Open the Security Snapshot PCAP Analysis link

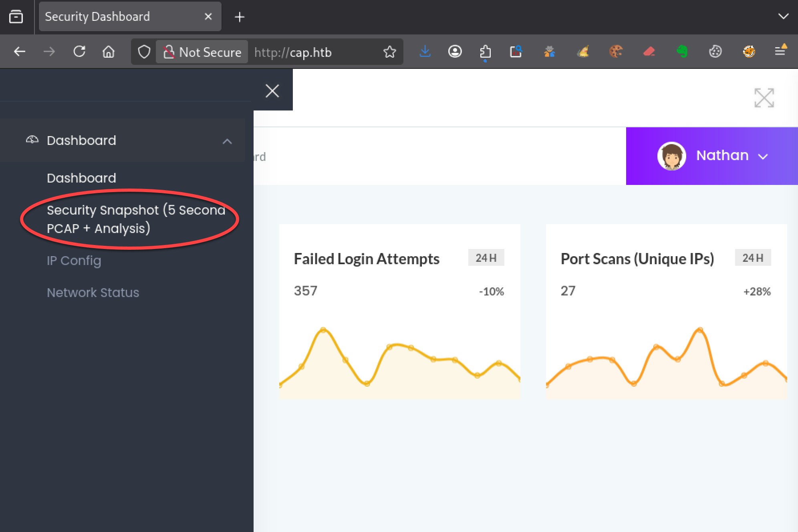coord(134,219)
